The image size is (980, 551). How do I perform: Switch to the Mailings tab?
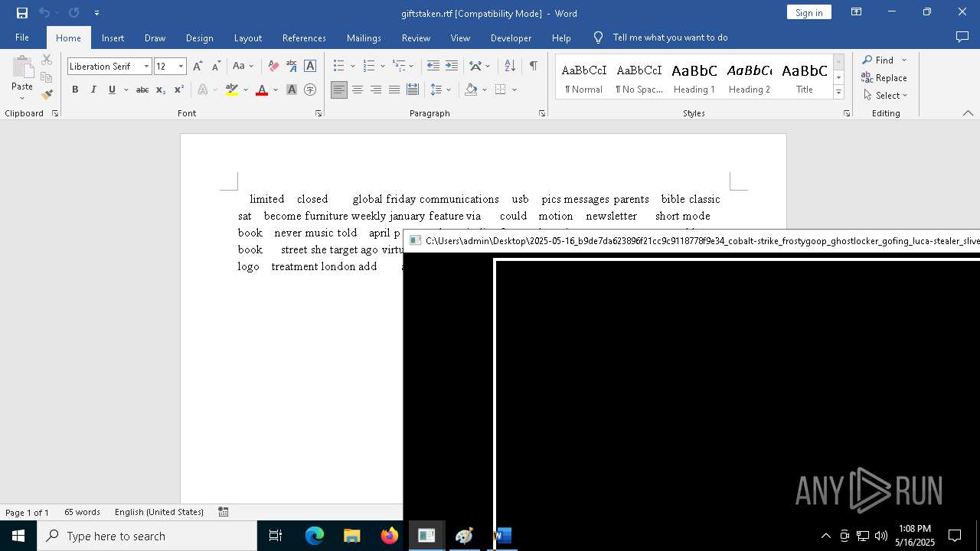click(x=364, y=37)
